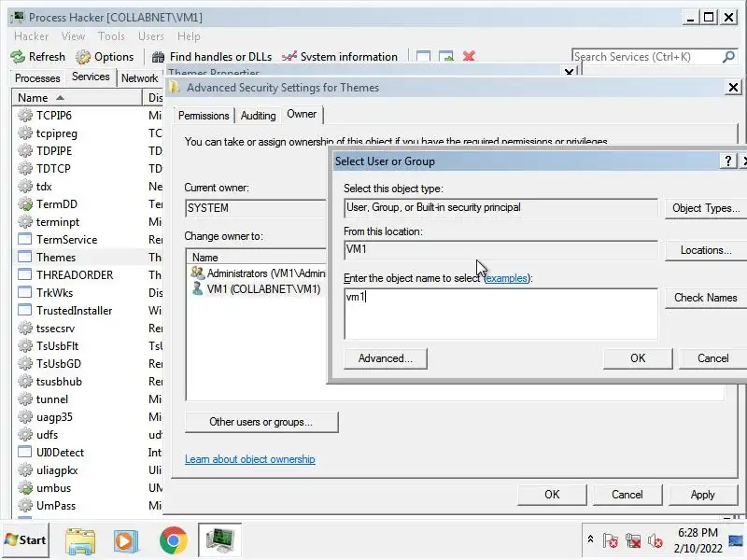747x560 pixels.
Task: Switch to the Services tab
Action: click(x=91, y=77)
